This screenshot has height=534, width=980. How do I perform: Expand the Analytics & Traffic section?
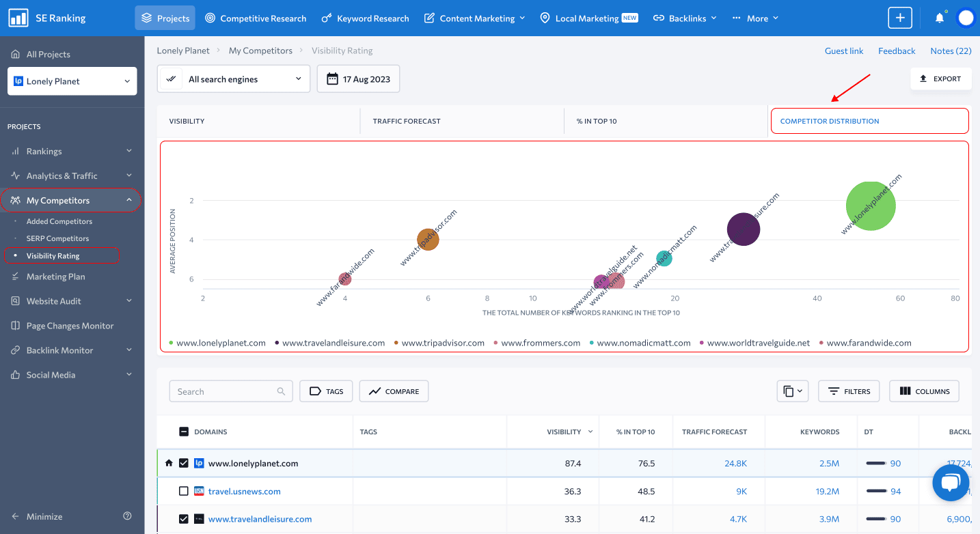pos(72,175)
